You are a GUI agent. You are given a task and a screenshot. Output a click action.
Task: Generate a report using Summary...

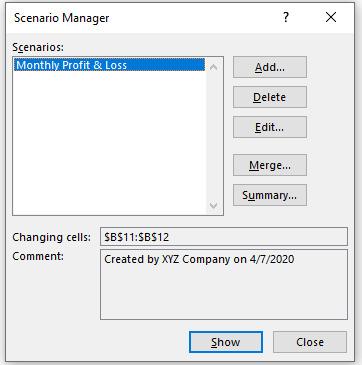pyautogui.click(x=270, y=195)
